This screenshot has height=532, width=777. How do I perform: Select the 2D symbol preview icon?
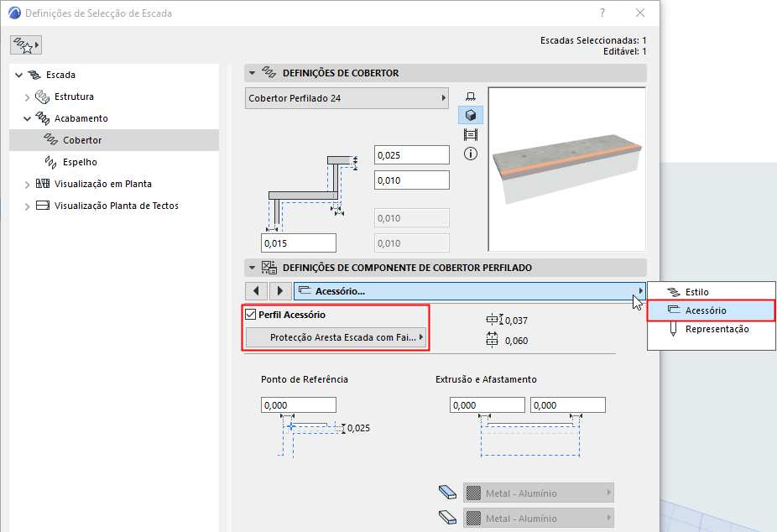(x=470, y=96)
